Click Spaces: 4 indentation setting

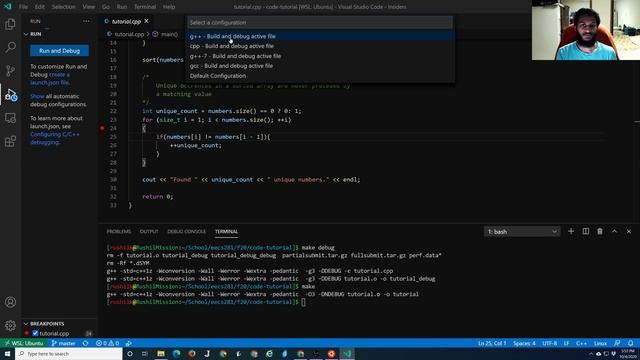[524, 343]
